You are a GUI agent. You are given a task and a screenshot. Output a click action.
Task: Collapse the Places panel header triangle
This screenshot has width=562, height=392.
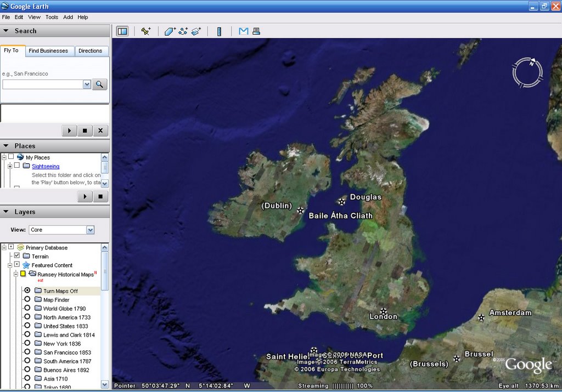pyautogui.click(x=6, y=146)
